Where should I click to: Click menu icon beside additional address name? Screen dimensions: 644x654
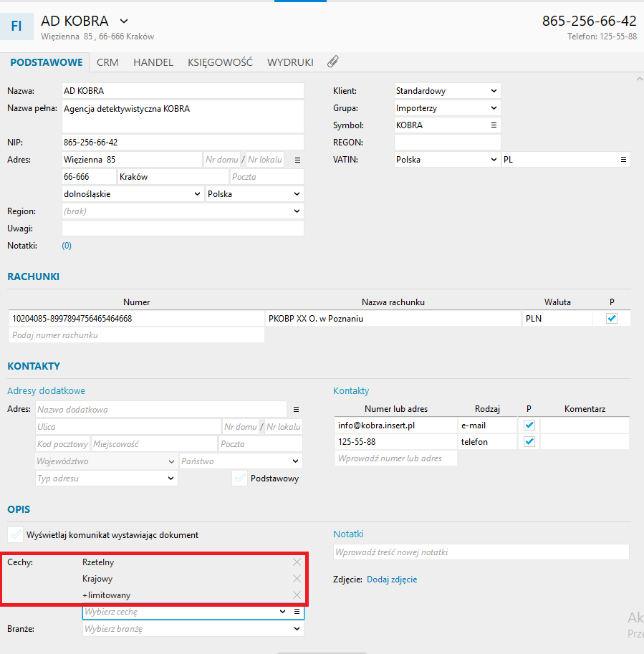[296, 410]
